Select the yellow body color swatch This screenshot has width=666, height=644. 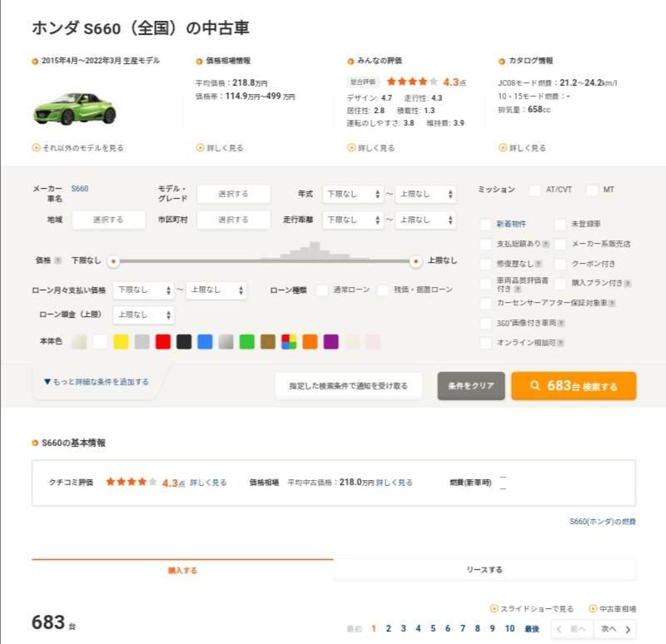tap(121, 342)
